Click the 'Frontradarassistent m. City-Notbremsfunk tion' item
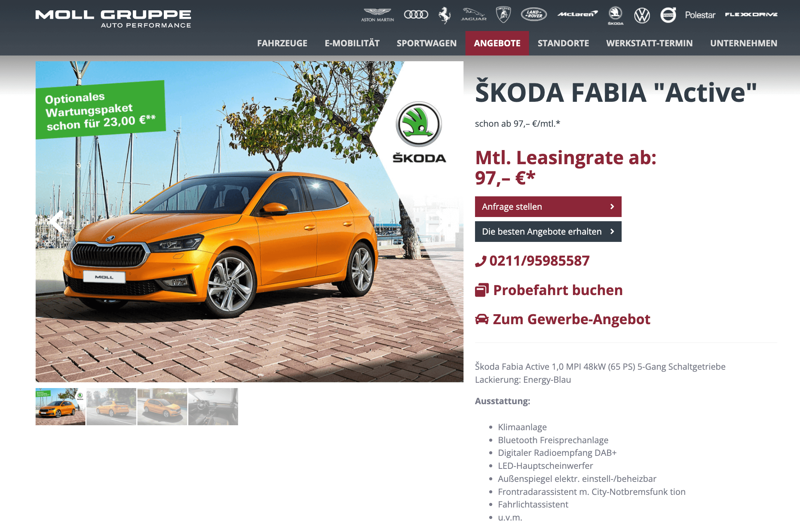Image resolution: width=800 pixels, height=532 pixels. 592,492
